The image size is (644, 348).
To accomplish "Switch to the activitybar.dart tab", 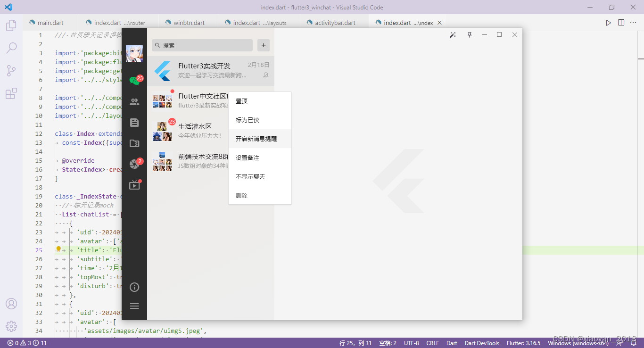I will click(x=335, y=23).
